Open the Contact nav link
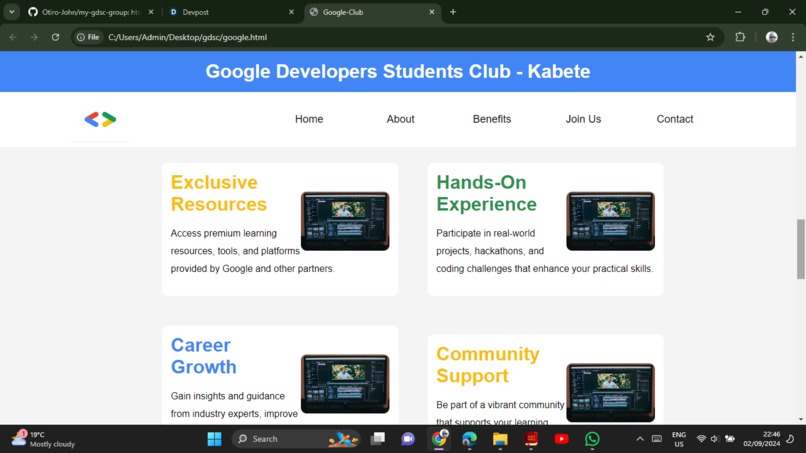The height and width of the screenshot is (453, 806). [x=675, y=119]
